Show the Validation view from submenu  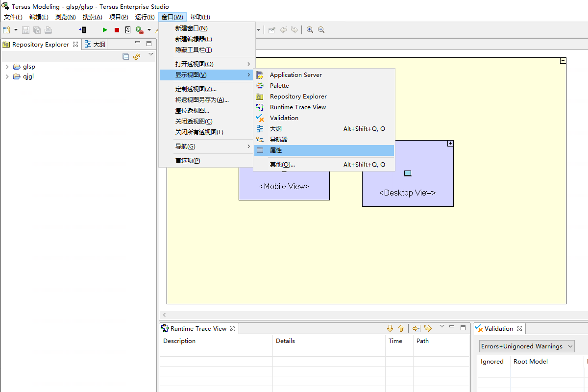tap(324, 118)
